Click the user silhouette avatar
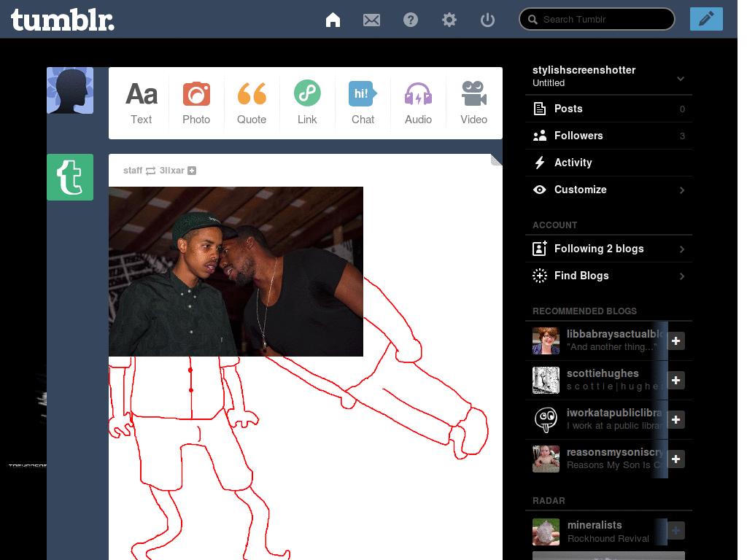This screenshot has height=560, width=747. (x=70, y=90)
